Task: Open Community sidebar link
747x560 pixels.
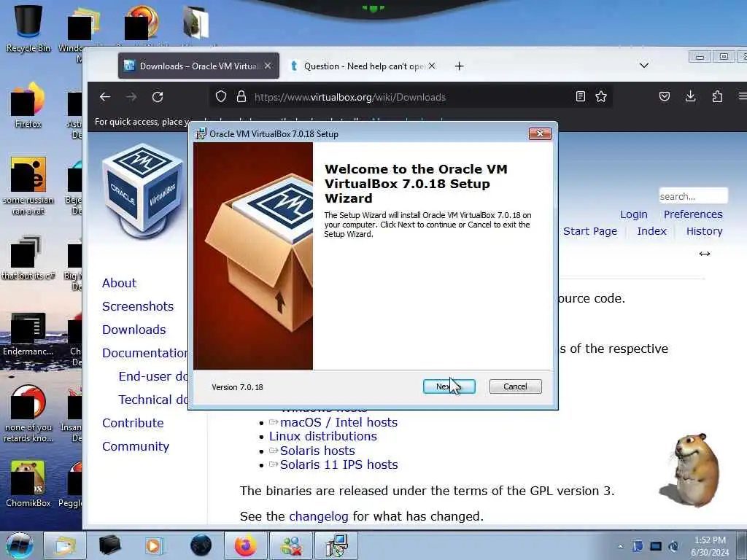Action: pyautogui.click(x=136, y=446)
